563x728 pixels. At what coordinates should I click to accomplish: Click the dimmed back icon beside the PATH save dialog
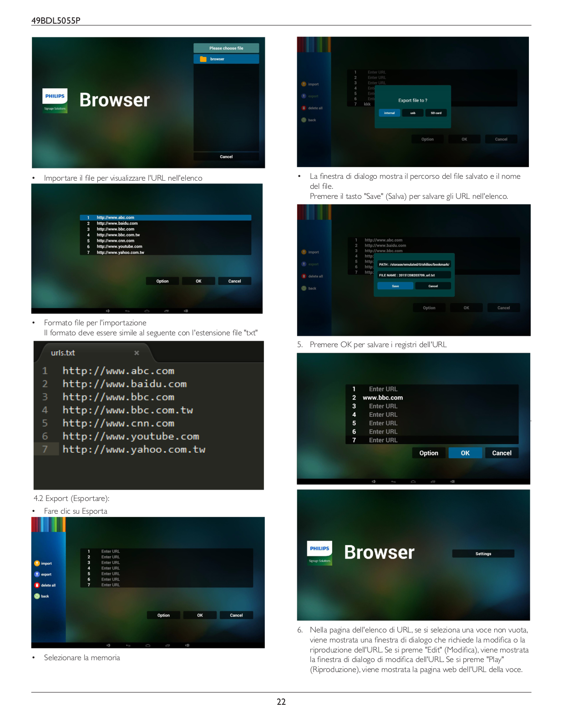(x=304, y=288)
